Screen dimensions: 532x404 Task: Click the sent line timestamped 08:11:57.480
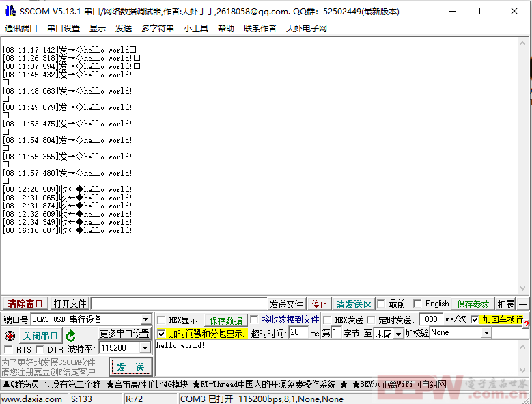point(67,173)
